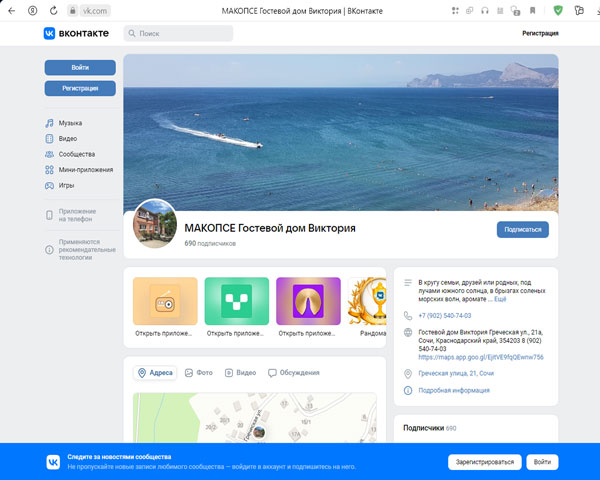Click the globe icon in info block
The image size is (600, 480).
(x=408, y=332)
